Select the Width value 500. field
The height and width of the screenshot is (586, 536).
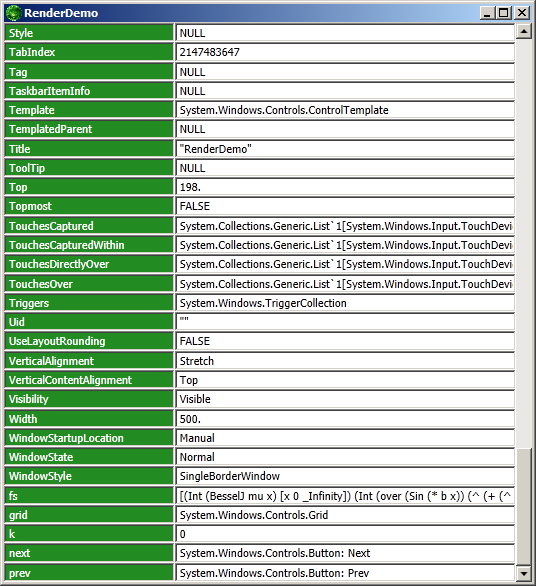tap(345, 419)
